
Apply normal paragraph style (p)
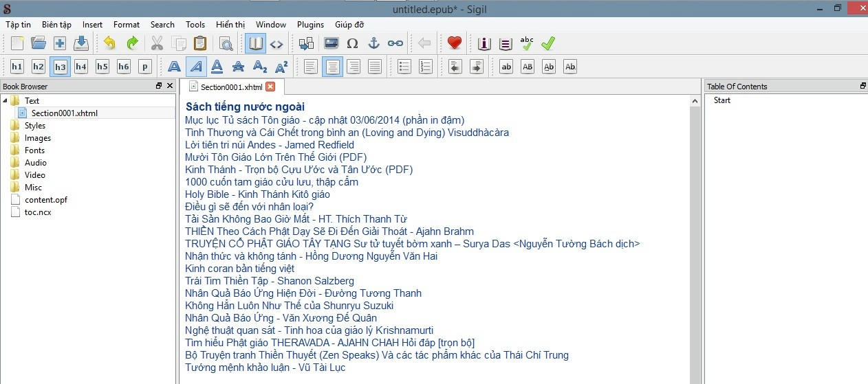pyautogui.click(x=145, y=67)
